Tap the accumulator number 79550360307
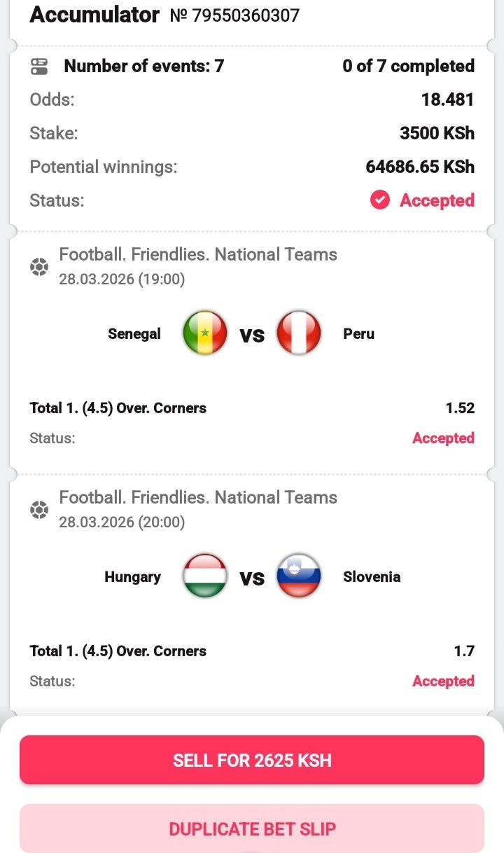Screen dimensions: 504x853 pos(234,15)
